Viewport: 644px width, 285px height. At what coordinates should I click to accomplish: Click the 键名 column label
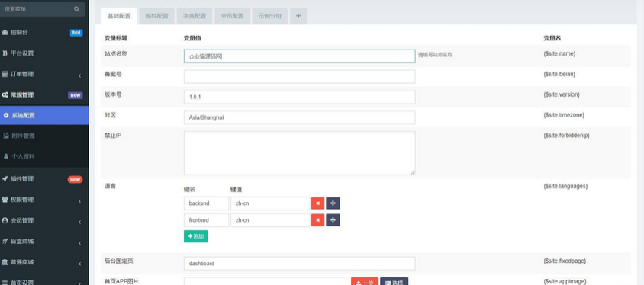(189, 190)
